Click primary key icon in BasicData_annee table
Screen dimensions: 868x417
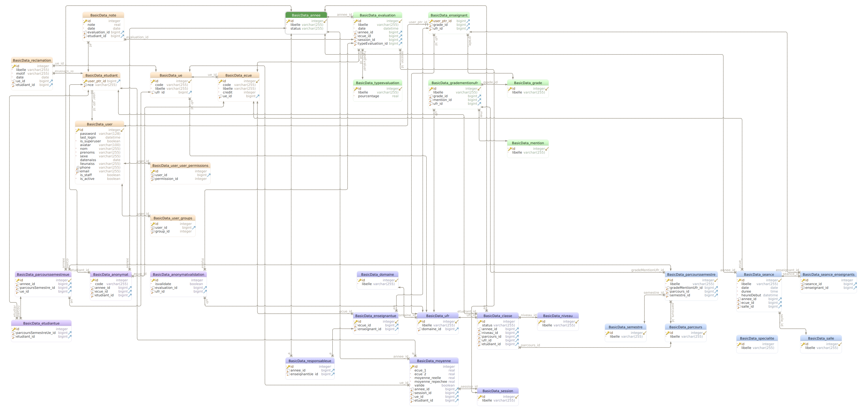pyautogui.click(x=288, y=21)
